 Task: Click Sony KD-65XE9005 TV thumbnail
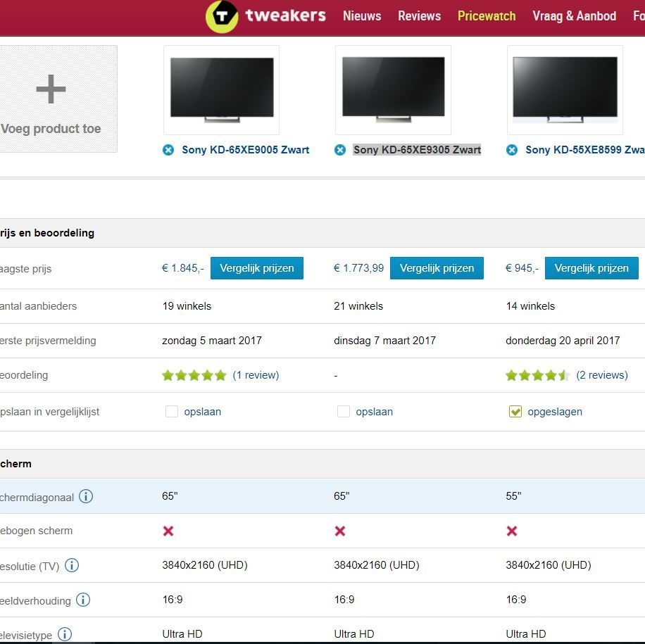click(222, 90)
